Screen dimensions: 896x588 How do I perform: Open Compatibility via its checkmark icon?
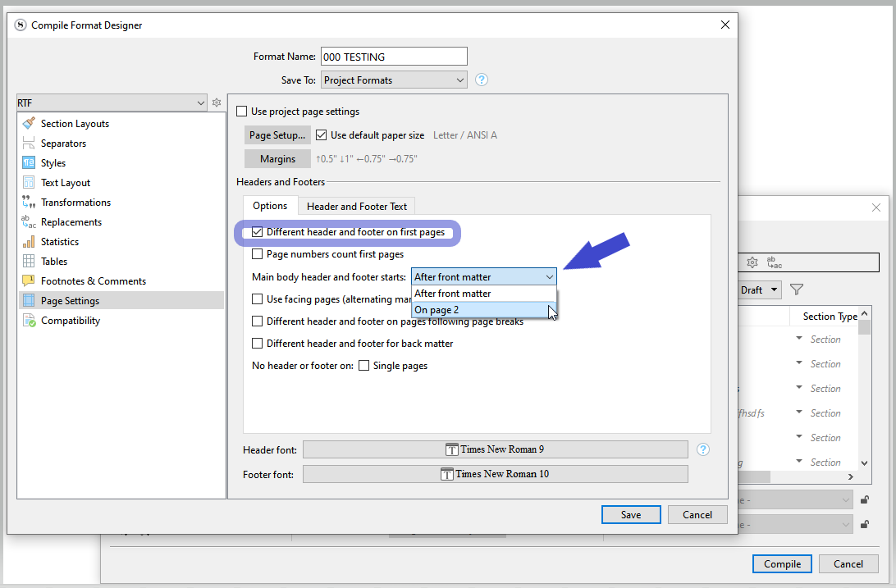pos(30,321)
